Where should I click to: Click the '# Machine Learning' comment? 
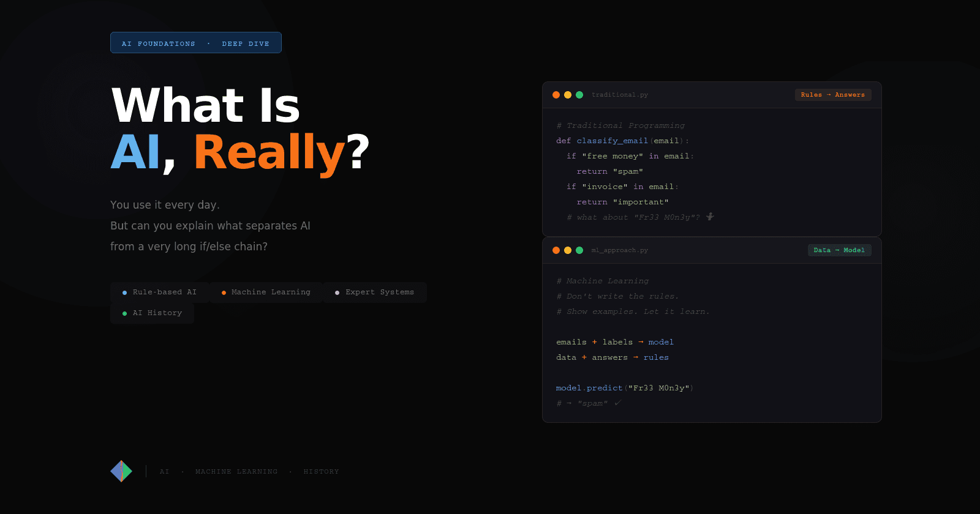pos(603,281)
